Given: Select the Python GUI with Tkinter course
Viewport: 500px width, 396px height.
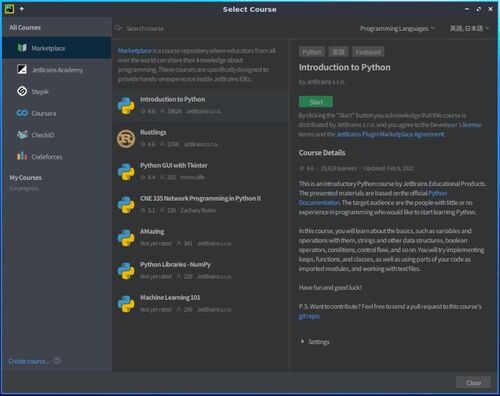Looking at the screenshot, I should 201,171.
